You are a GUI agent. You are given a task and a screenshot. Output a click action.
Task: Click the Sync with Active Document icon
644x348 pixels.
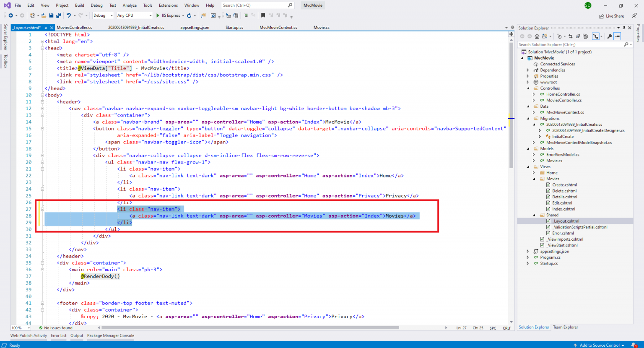coord(571,36)
